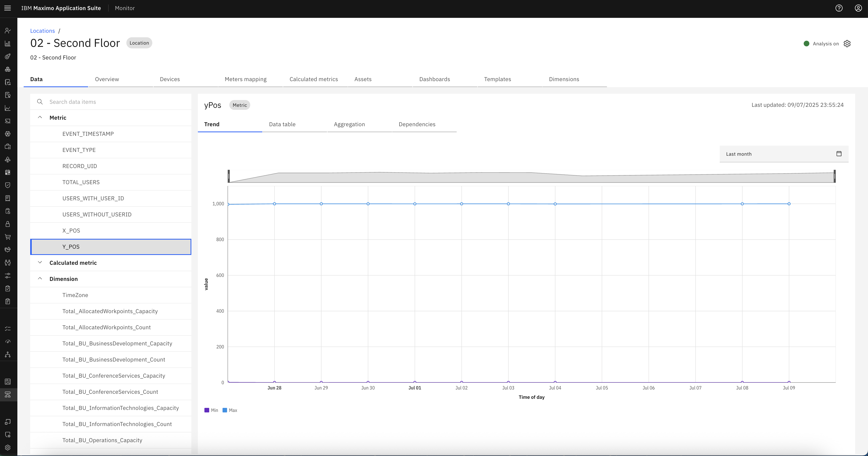Click the user checkmark icon in sidebar
This screenshot has height=456, width=868.
click(8, 31)
